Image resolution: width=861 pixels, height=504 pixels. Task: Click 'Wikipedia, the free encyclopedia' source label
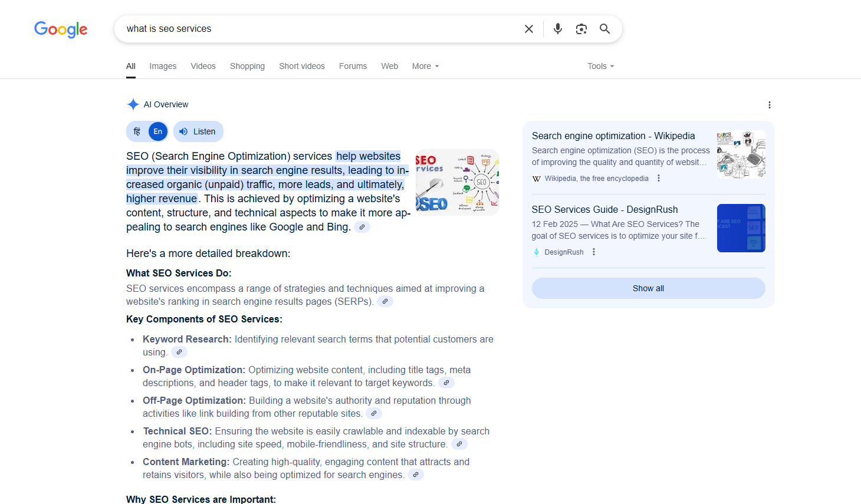(x=596, y=179)
